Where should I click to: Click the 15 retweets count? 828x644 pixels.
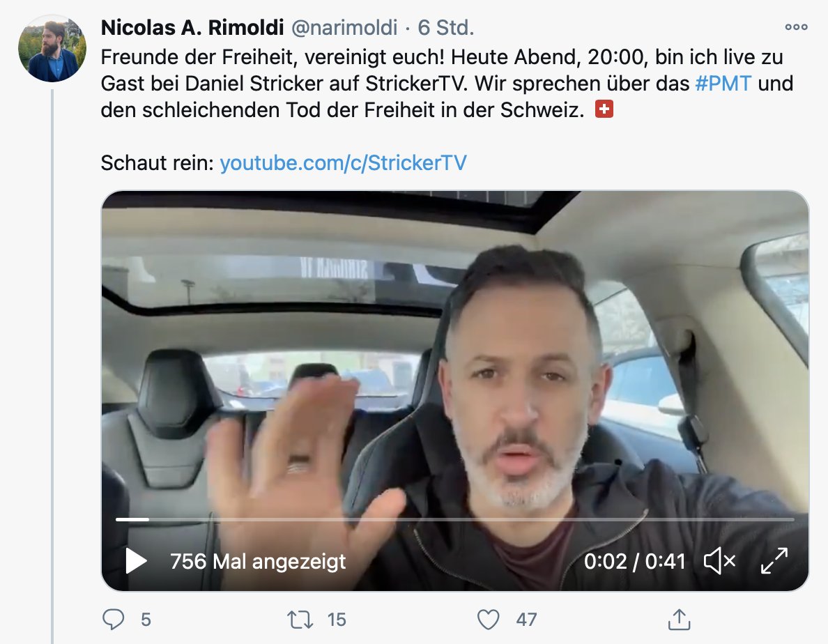337,620
